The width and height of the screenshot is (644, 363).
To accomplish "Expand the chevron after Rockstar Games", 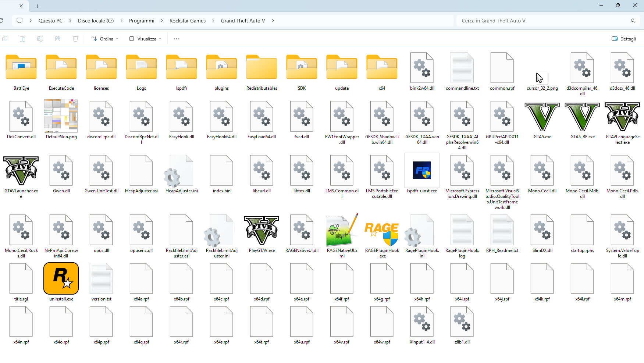I will pyautogui.click(x=213, y=21).
